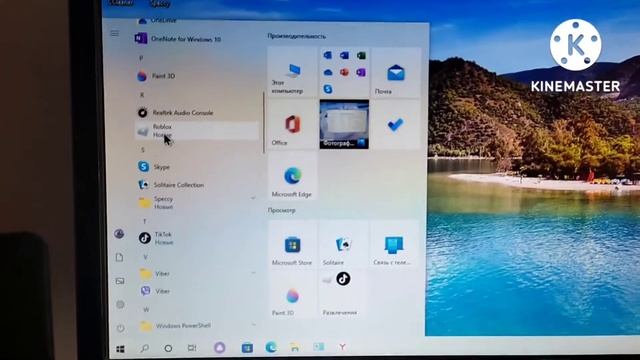Click the letter W section header

click(146, 310)
